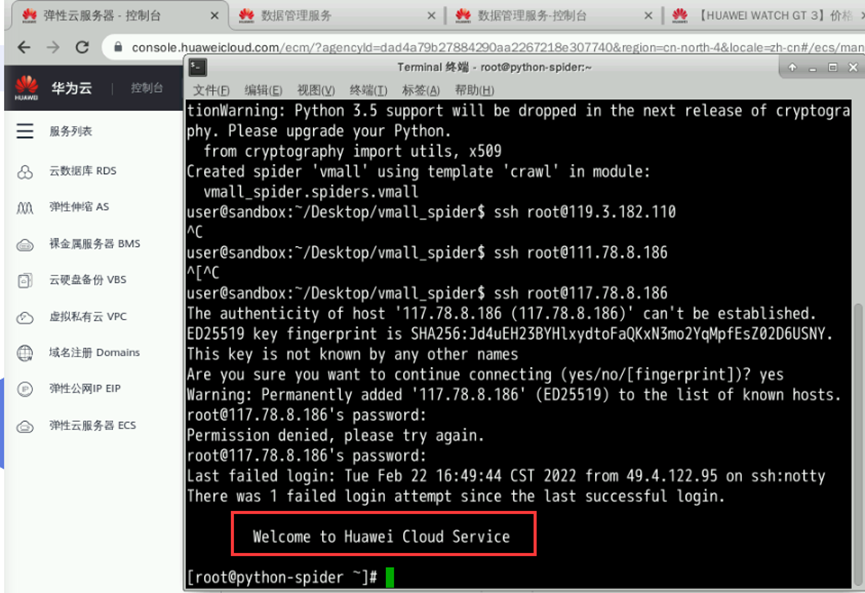Viewport: 865px width, 593px height.
Task: Click the ED25519 key fingerprint line
Action: [x=509, y=334]
